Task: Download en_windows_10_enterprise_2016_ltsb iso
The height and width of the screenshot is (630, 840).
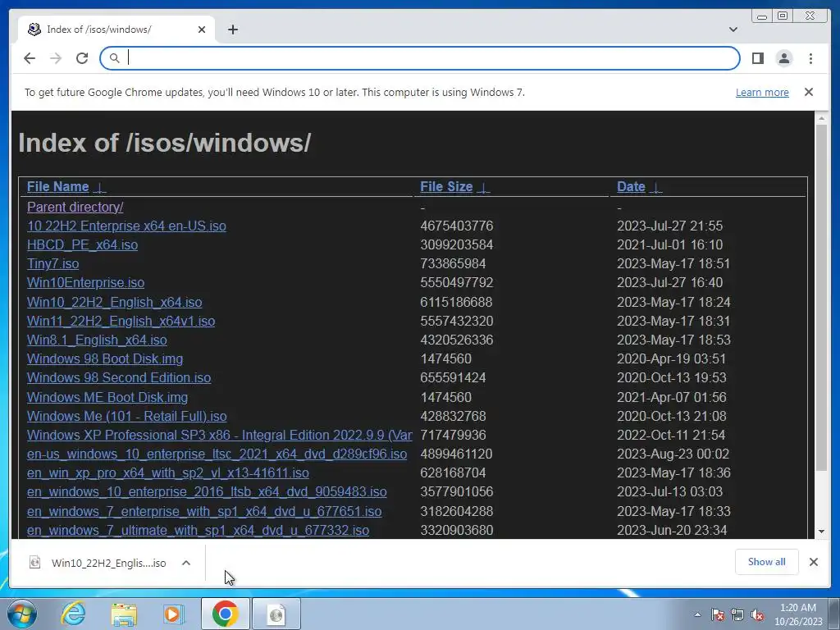Action: pyautogui.click(x=207, y=492)
